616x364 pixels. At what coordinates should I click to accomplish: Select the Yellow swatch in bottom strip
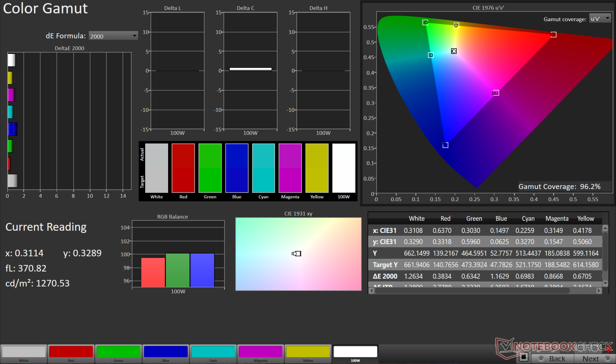coord(308,352)
